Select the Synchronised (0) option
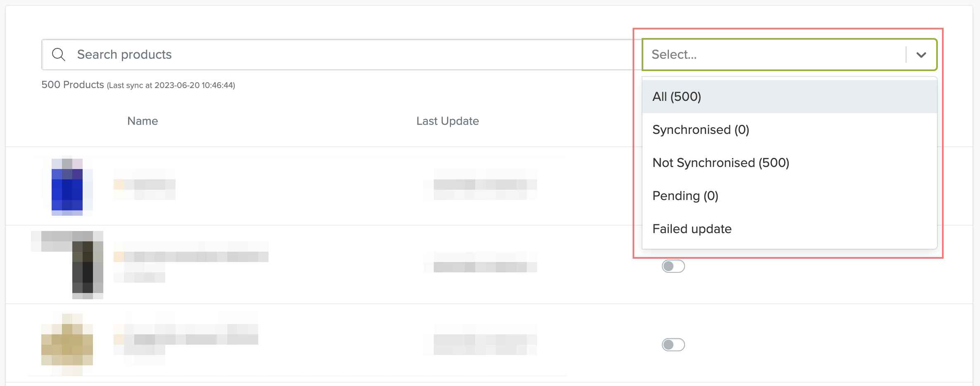Viewport: 980px width, 386px height. [x=789, y=130]
